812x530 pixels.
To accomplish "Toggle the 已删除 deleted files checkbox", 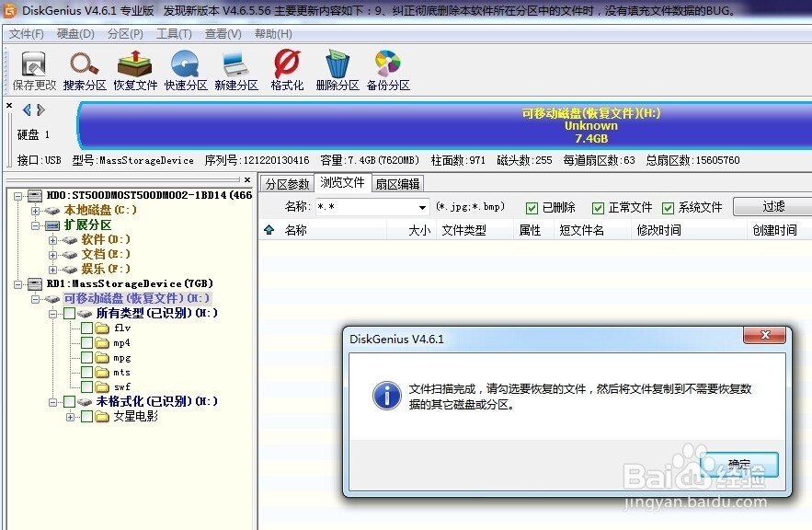I will [532, 208].
